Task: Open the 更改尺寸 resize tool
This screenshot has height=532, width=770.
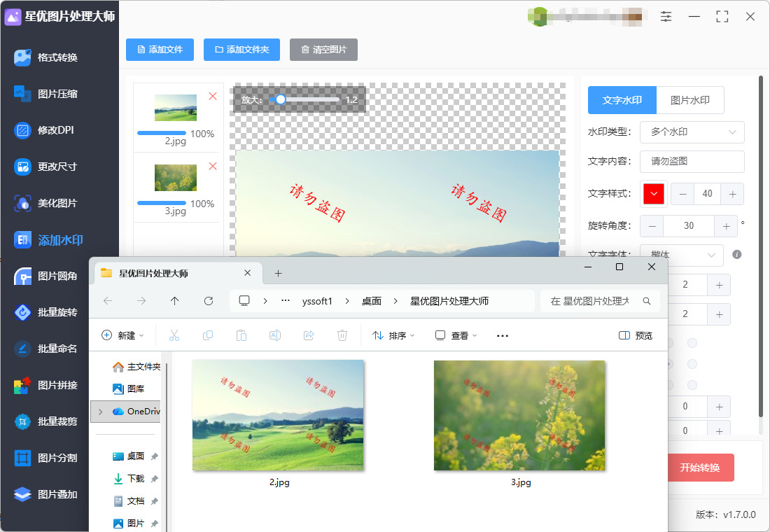Action: click(x=46, y=167)
